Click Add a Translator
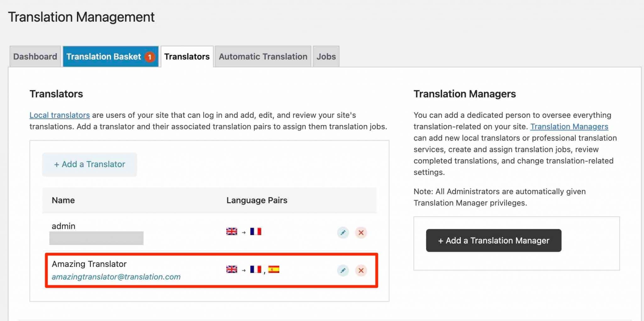644x321 pixels. pos(89,164)
